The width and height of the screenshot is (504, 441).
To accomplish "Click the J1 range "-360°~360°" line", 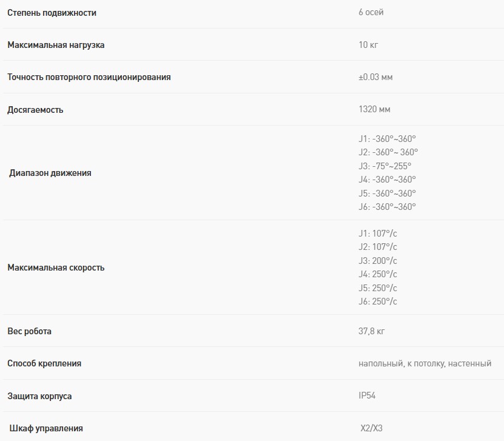I will pyautogui.click(x=388, y=138).
